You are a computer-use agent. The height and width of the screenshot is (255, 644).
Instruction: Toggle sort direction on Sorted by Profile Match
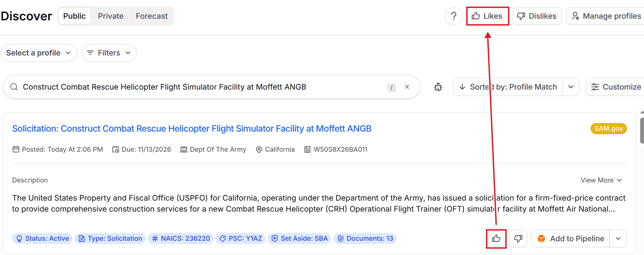point(508,87)
